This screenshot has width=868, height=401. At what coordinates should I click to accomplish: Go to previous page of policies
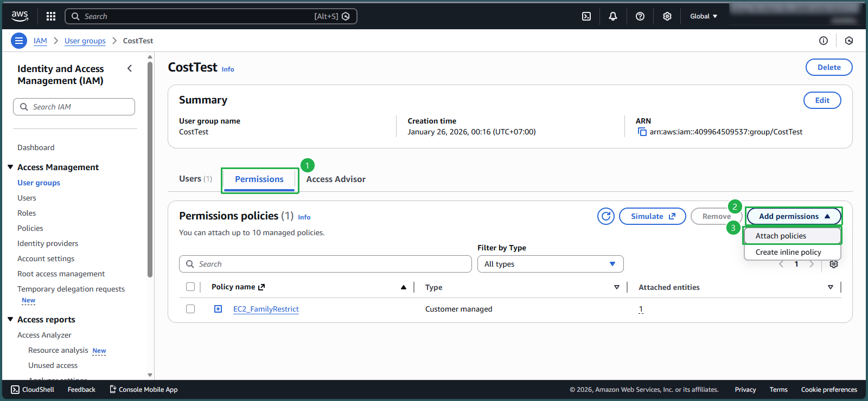[x=781, y=264]
